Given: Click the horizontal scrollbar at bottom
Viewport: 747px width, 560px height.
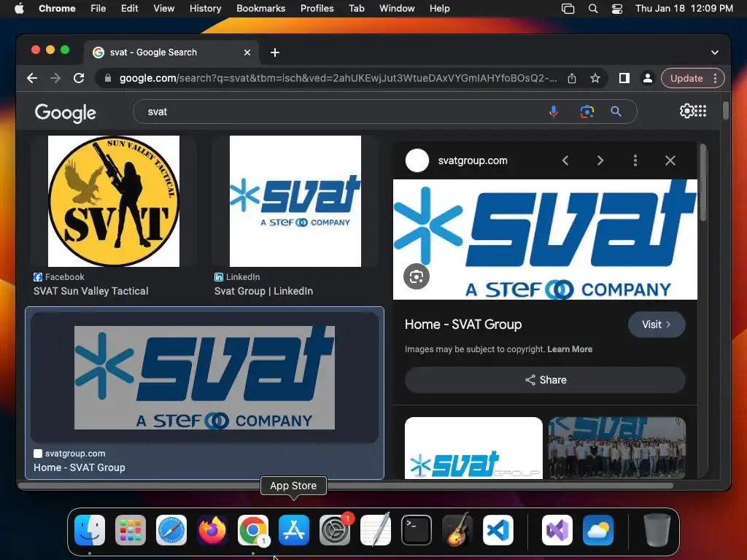Looking at the screenshot, I should point(346,486).
